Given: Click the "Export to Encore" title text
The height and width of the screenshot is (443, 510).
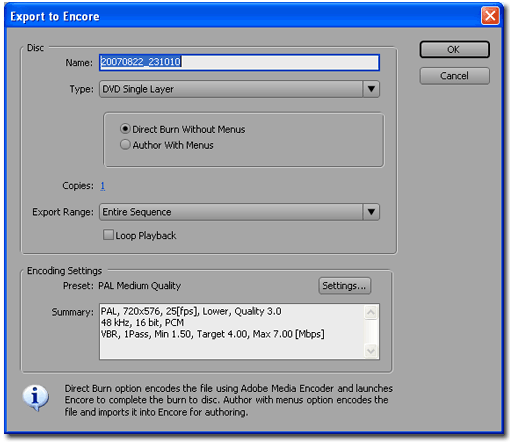Looking at the screenshot, I should [55, 16].
